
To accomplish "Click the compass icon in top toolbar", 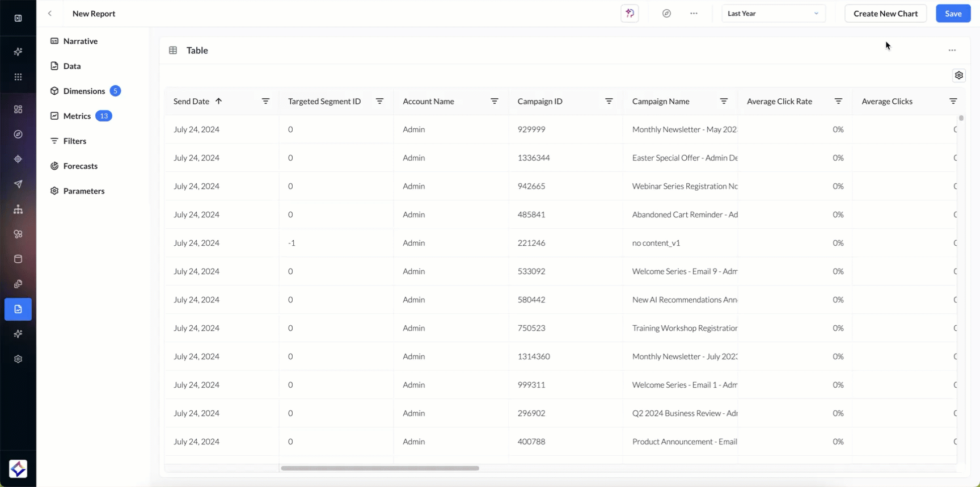I will point(666,14).
